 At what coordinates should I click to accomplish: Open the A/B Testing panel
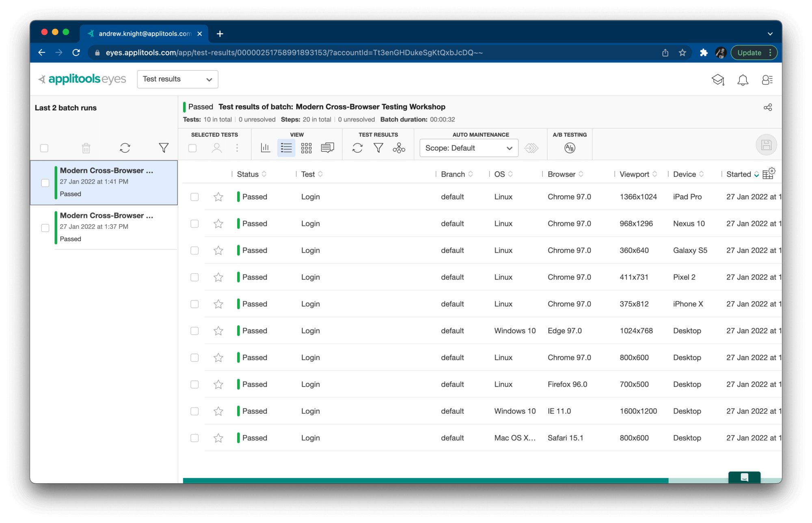pyautogui.click(x=570, y=148)
